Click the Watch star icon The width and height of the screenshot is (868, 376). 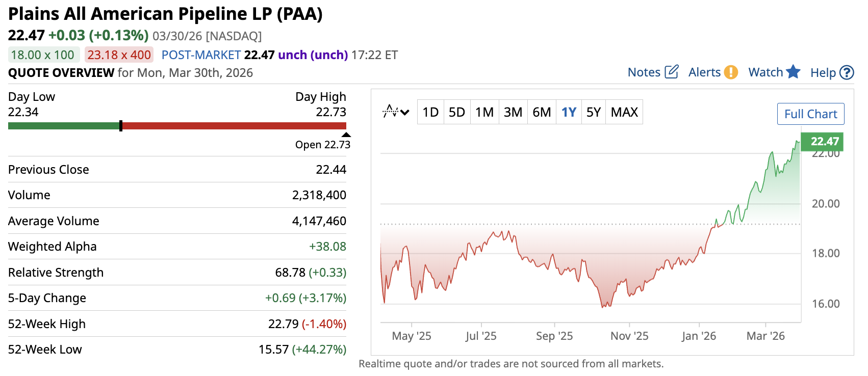(x=793, y=72)
